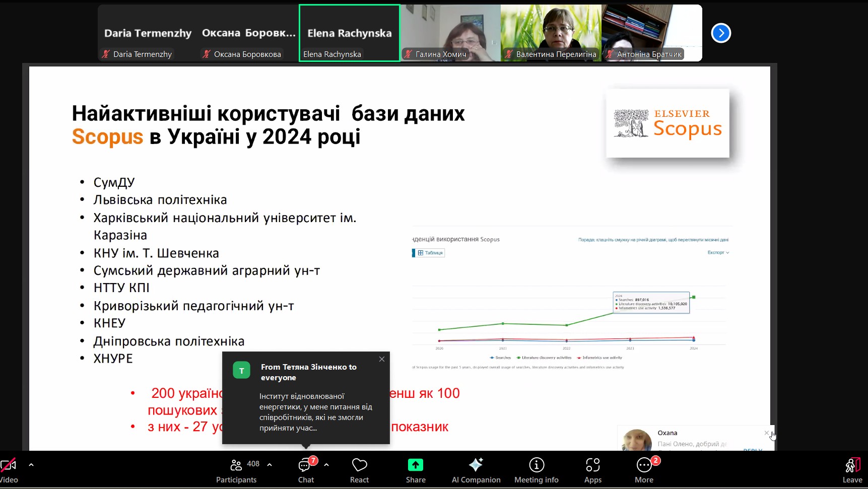This screenshot has height=489, width=868.
Task: Leave the meeting
Action: tap(852, 470)
